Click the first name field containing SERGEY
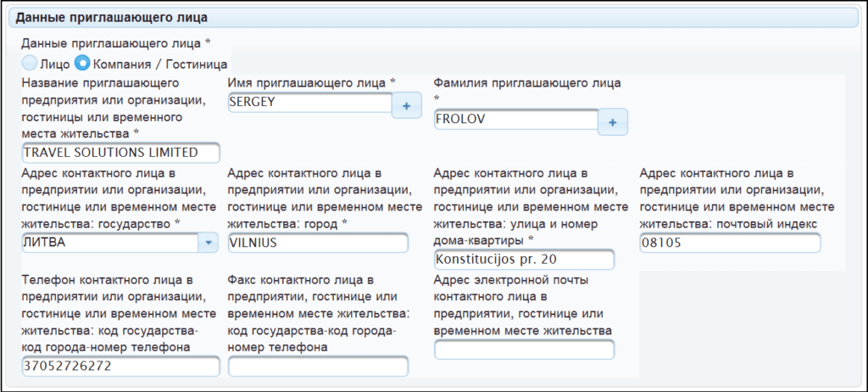868x392 pixels. coord(309,102)
